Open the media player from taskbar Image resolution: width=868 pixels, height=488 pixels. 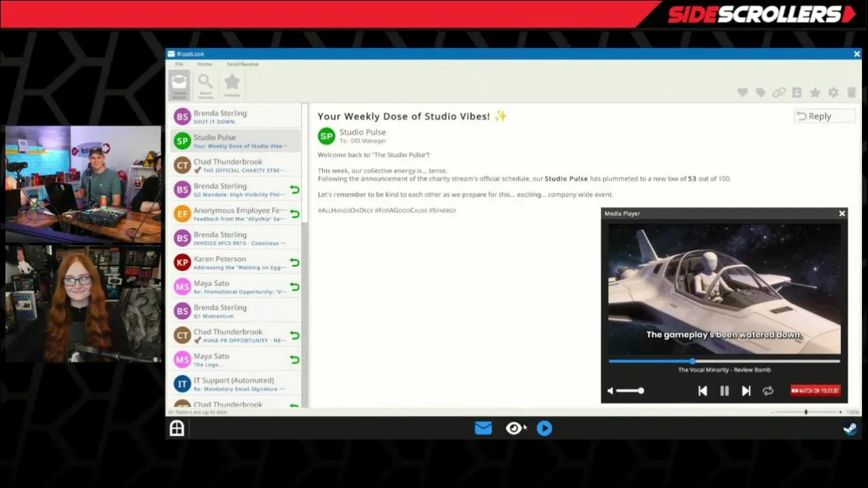(x=545, y=428)
